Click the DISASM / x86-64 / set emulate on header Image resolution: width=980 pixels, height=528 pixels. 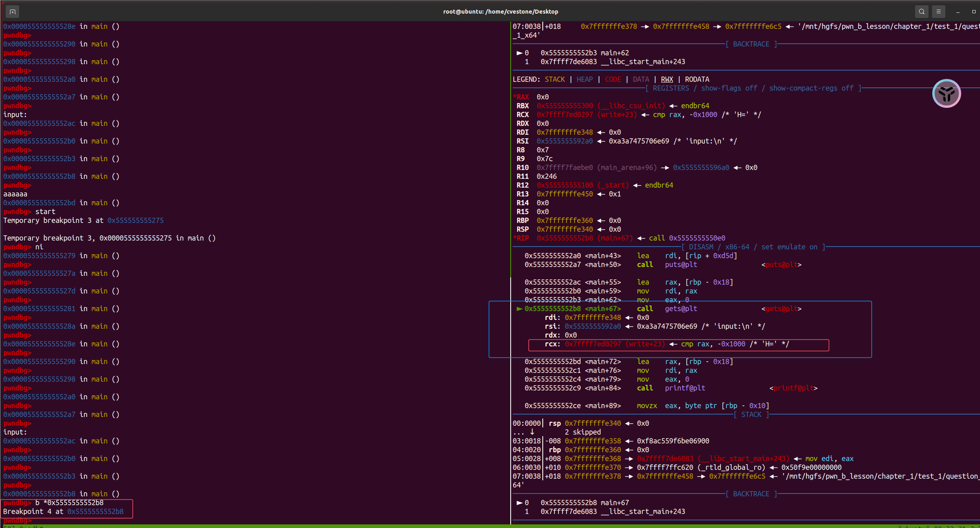pyautogui.click(x=753, y=247)
